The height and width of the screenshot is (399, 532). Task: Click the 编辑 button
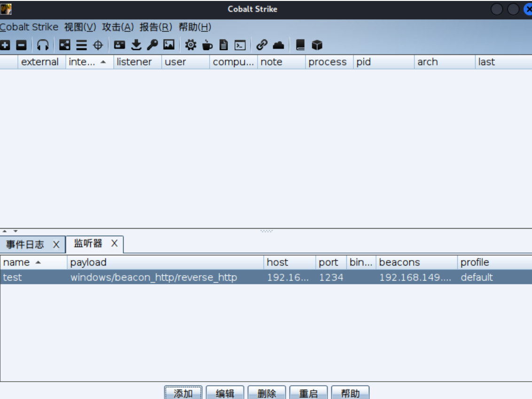tap(225, 393)
